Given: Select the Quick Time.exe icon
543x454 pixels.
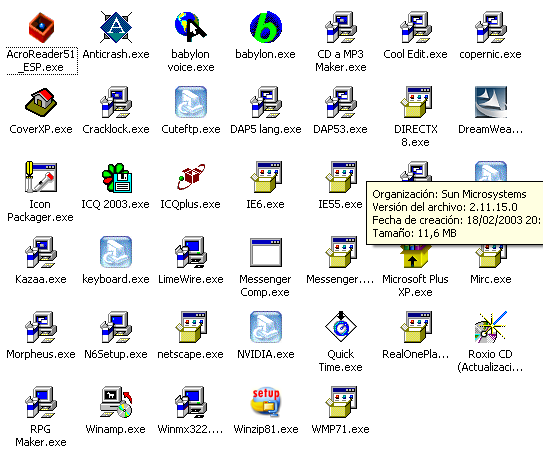Looking at the screenshot, I should point(341,327).
